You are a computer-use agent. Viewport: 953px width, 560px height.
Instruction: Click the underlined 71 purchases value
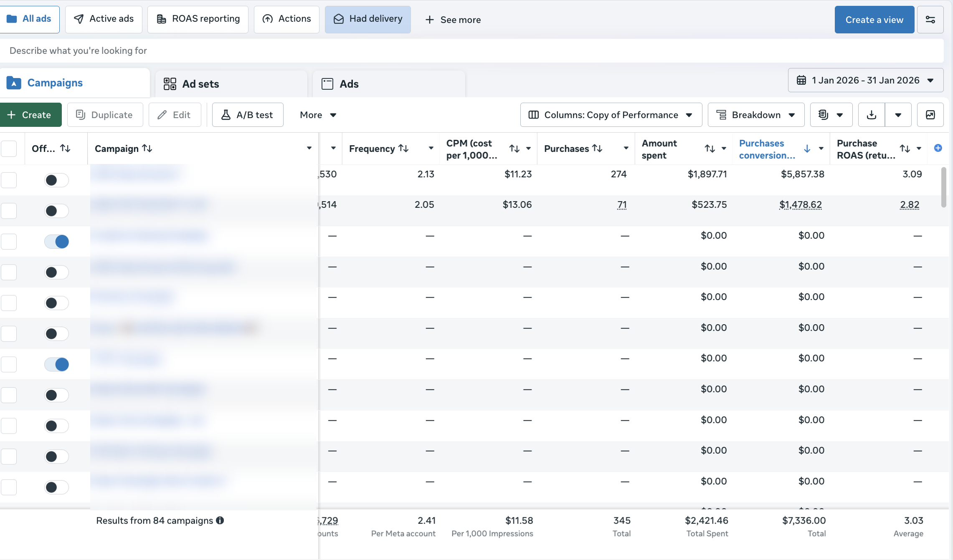622,205
